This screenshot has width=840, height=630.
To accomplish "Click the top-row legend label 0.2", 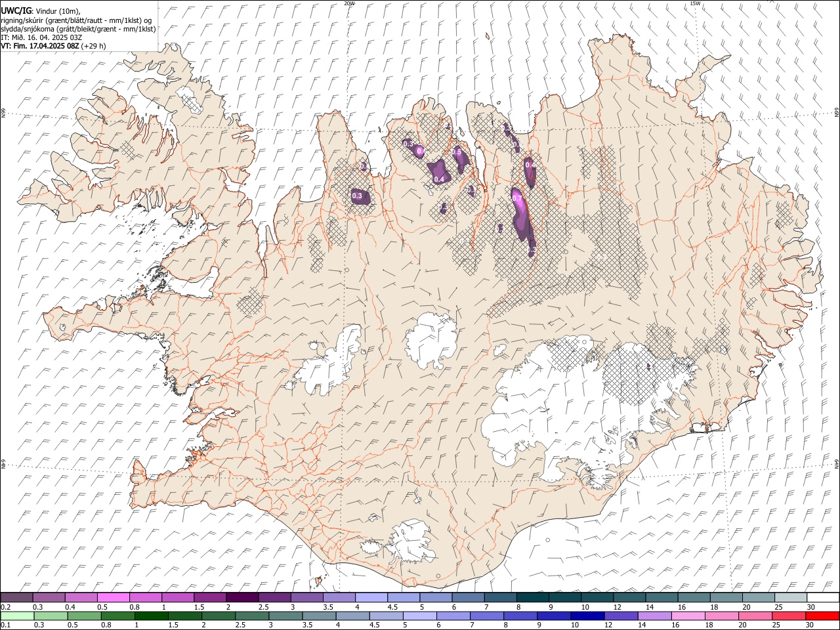I will 5,607.
